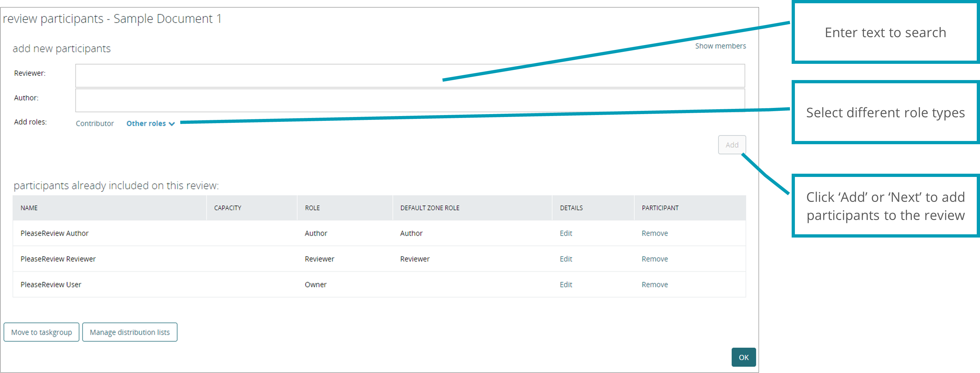Image resolution: width=980 pixels, height=373 pixels.
Task: Expand the Other roles dropdown
Action: click(x=150, y=123)
